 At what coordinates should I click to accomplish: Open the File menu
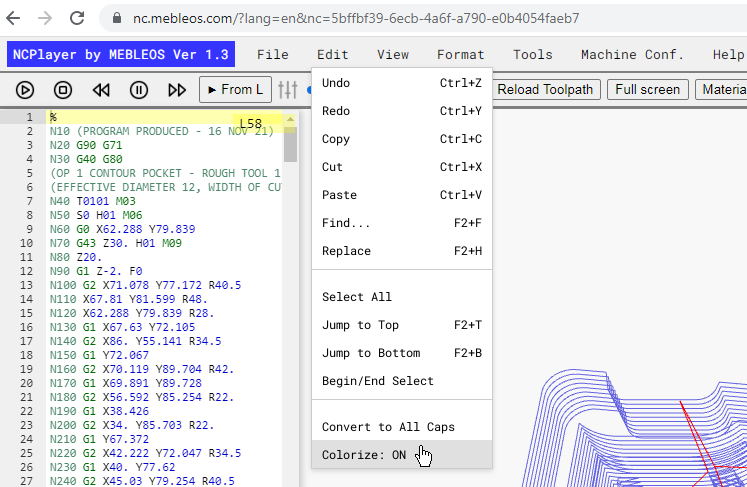[273, 55]
